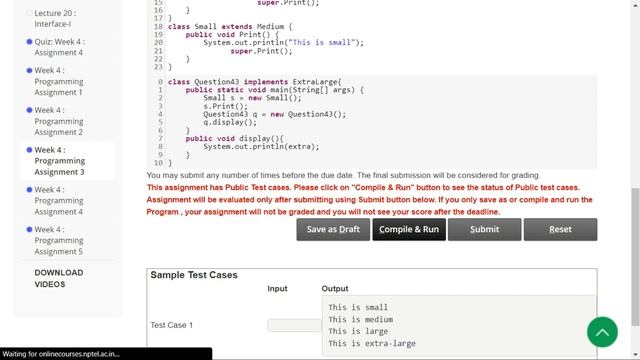This screenshot has height=360, width=640.
Task: Click the blue dot beside Programming Assignment 2
Action: point(29,110)
